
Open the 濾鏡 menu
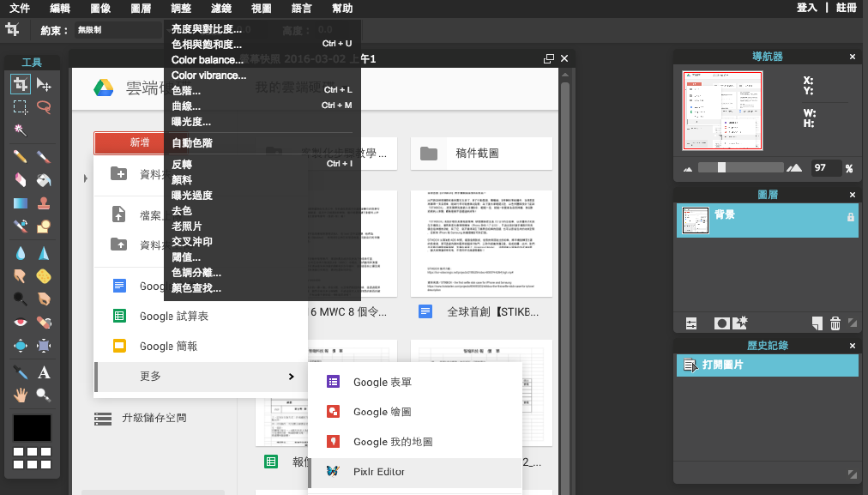tap(221, 8)
